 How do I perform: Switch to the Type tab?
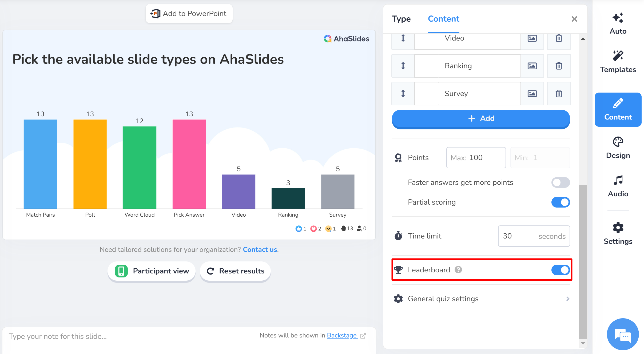(401, 19)
